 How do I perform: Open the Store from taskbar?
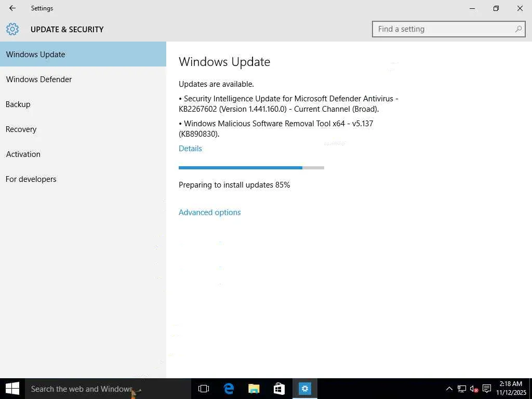(x=279, y=389)
